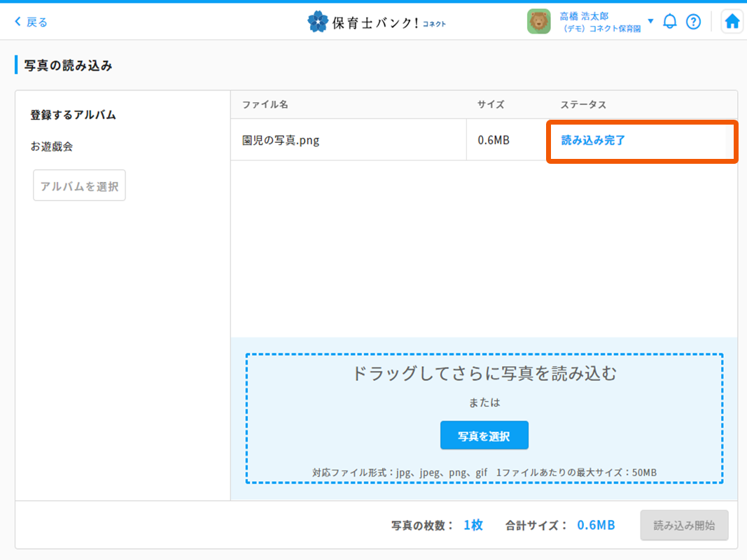Click the ファイル名 column header
Screen dimensions: 747x560
click(x=265, y=104)
